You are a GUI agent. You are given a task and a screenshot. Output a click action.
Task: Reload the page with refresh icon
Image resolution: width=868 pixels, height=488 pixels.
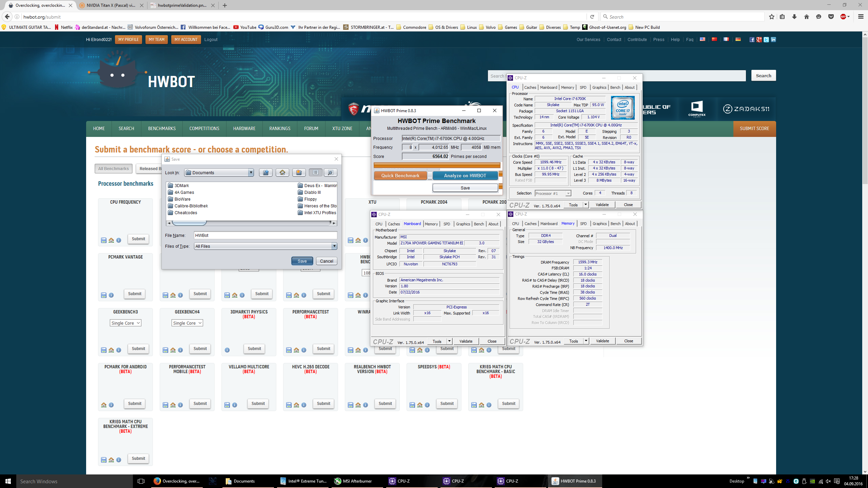592,17
